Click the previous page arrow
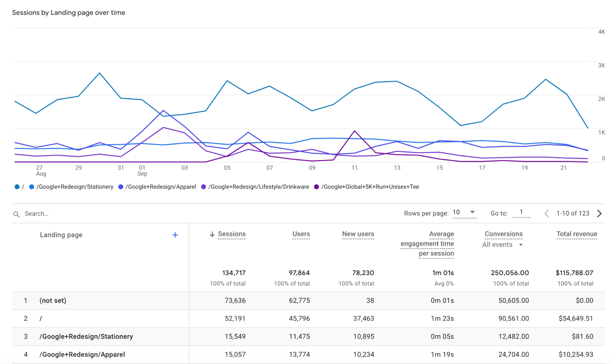 547,213
